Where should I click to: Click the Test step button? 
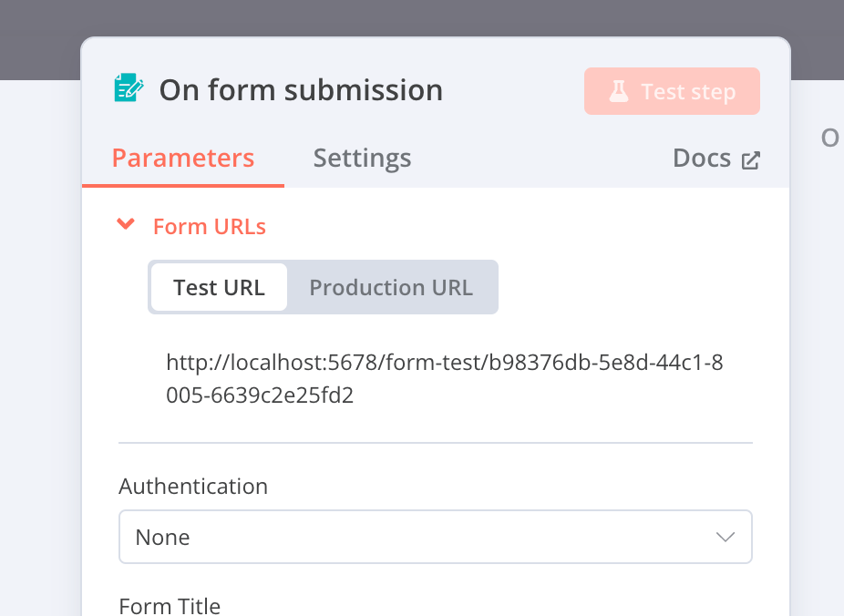[672, 90]
